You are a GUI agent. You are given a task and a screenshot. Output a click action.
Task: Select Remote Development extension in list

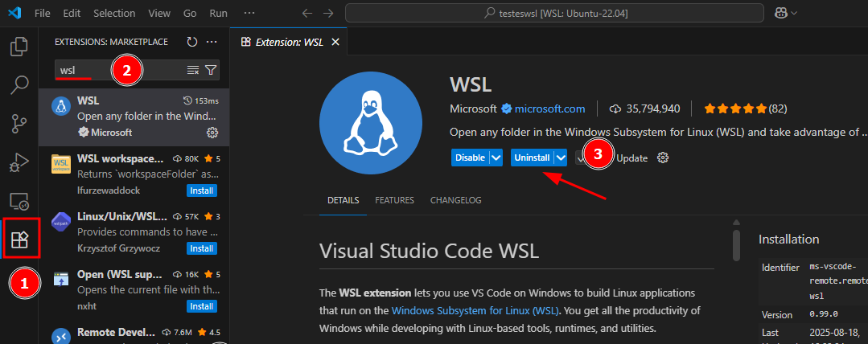click(134, 333)
